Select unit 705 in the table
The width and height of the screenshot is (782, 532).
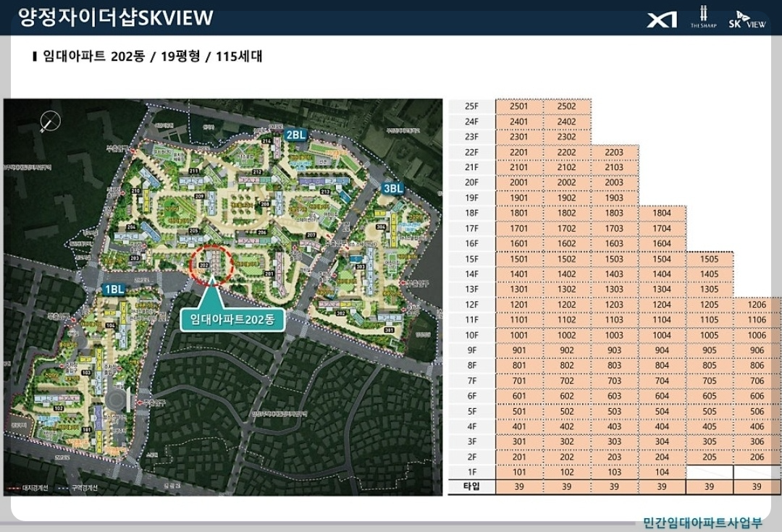tap(710, 381)
